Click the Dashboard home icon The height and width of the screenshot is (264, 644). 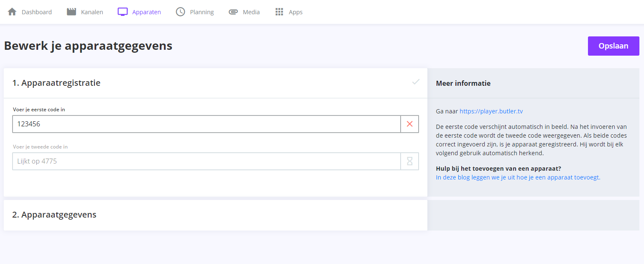click(12, 12)
